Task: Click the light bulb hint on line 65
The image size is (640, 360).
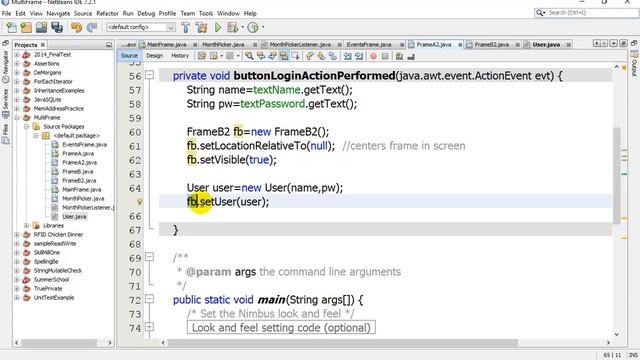Action: click(140, 201)
